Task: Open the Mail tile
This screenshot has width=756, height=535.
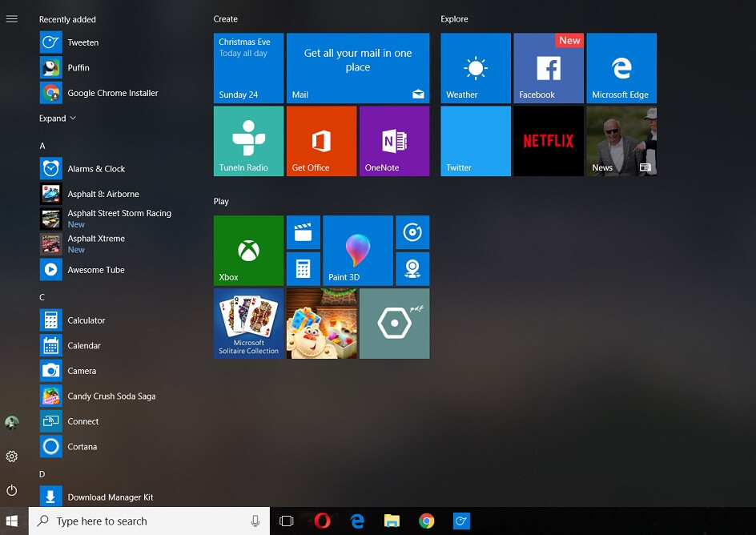Action: 358,68
